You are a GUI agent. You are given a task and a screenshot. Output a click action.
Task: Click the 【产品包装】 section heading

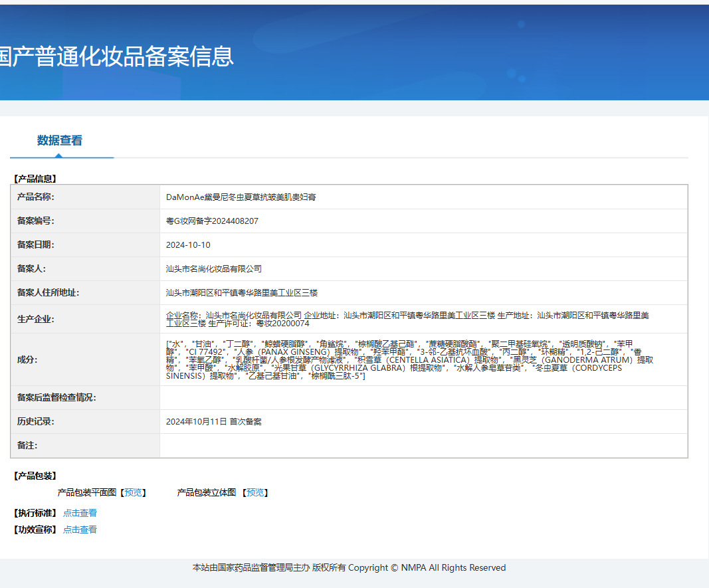35,476
